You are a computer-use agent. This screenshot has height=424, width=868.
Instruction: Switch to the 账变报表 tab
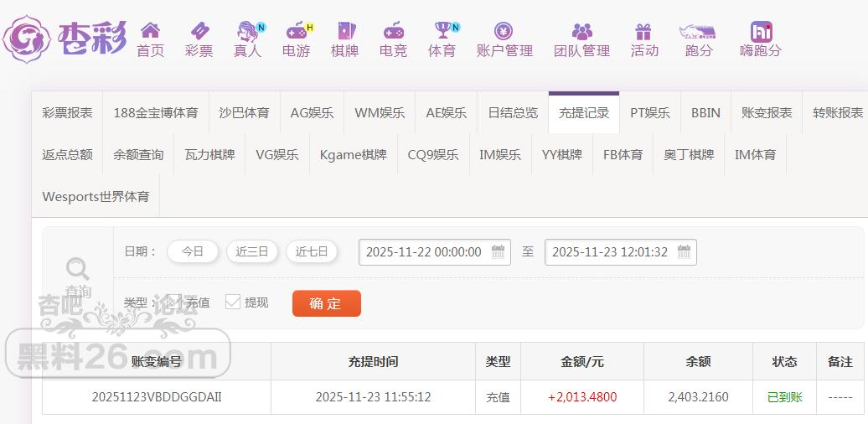(766, 112)
